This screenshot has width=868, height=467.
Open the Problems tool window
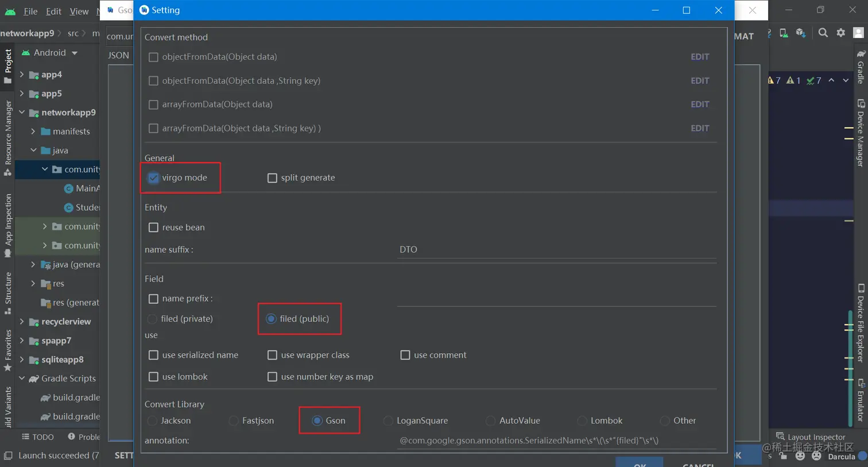[x=84, y=437]
